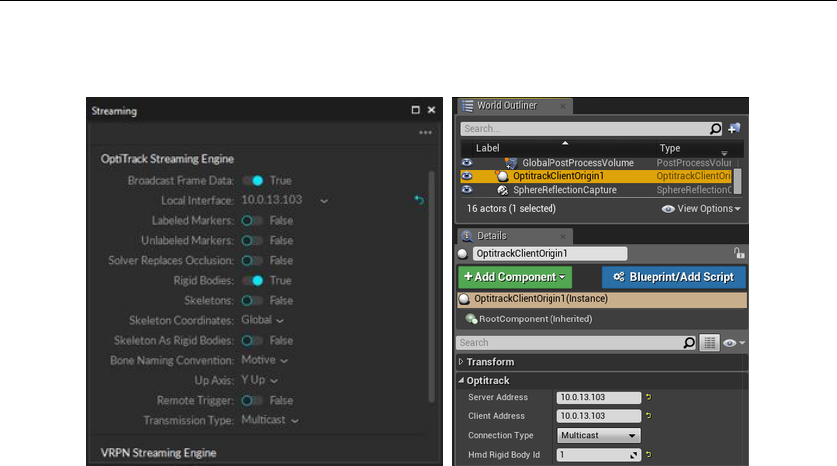Screen dimensions: 837x466
Task: Open the property matrix grid icon
Action: pos(709,343)
